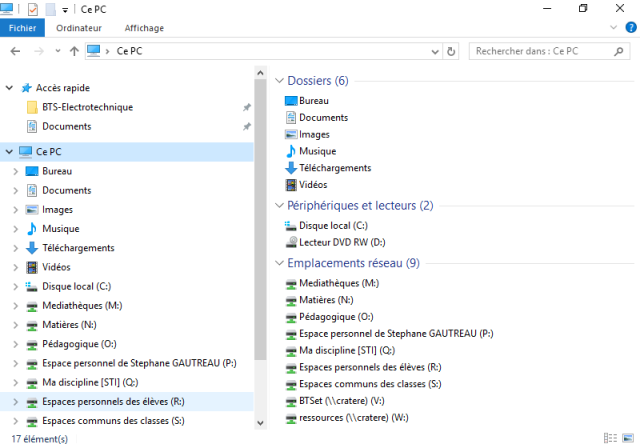Switch to details view via status bar icon
Image resolution: width=640 pixels, height=448 pixels.
coord(610,438)
